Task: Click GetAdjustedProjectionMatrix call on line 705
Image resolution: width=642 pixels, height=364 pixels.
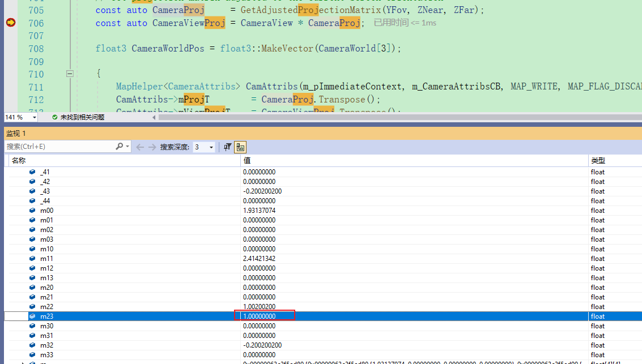Action: point(311,10)
